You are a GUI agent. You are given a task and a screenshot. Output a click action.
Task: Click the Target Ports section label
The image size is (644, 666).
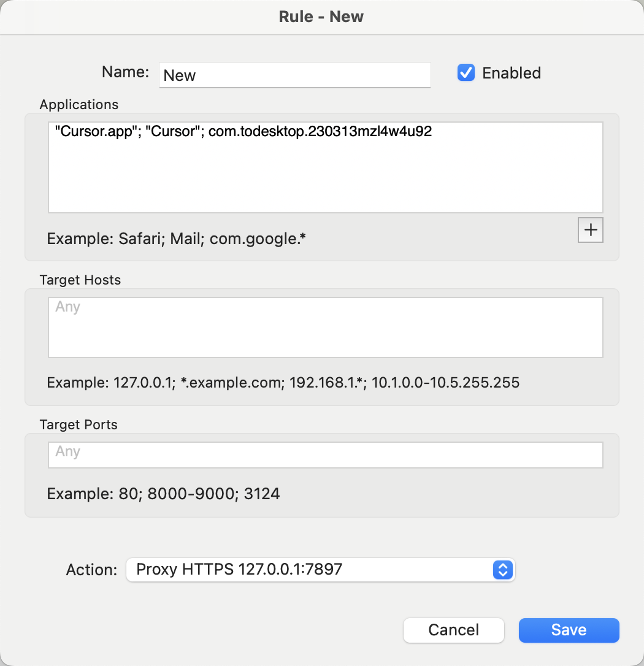79,424
